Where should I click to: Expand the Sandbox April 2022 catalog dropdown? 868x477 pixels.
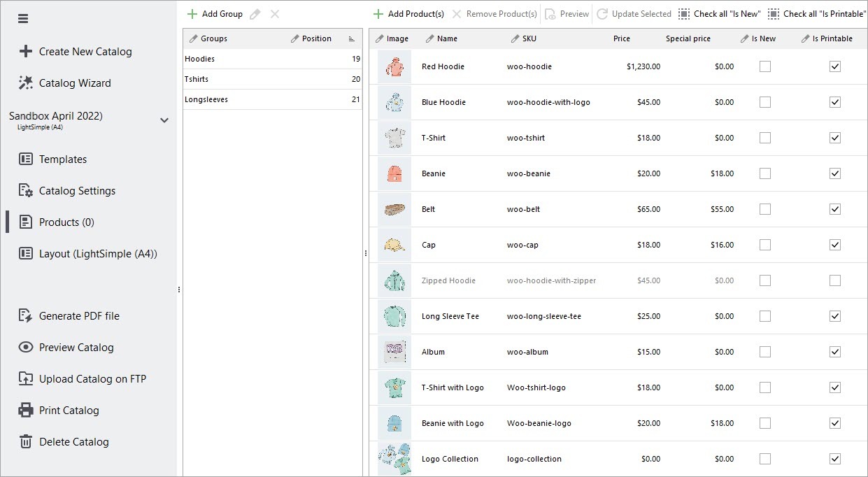pyautogui.click(x=164, y=120)
